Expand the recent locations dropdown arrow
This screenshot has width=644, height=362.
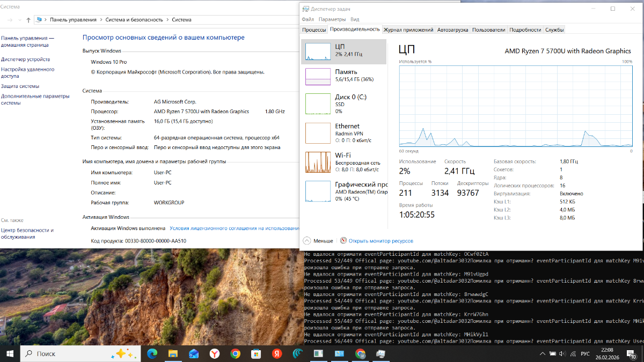[x=20, y=20]
